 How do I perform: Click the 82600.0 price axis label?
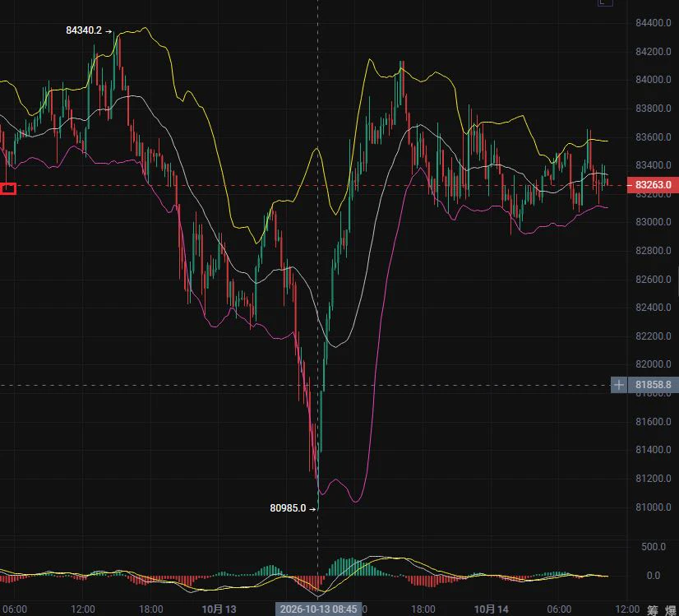653,279
